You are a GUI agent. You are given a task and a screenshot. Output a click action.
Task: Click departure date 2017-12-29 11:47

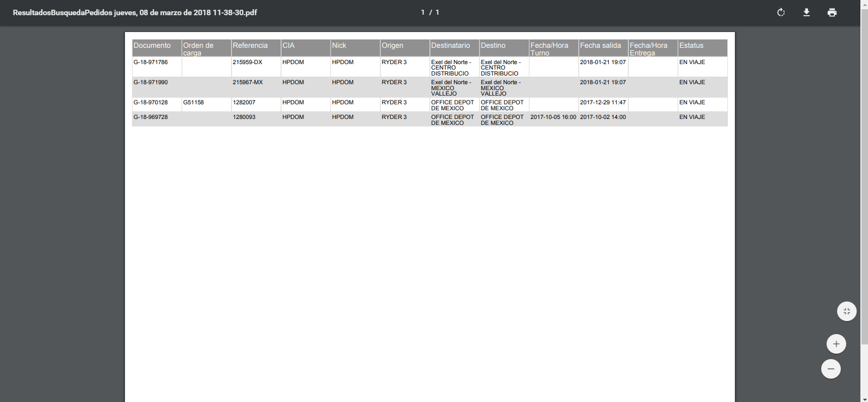[x=603, y=103]
